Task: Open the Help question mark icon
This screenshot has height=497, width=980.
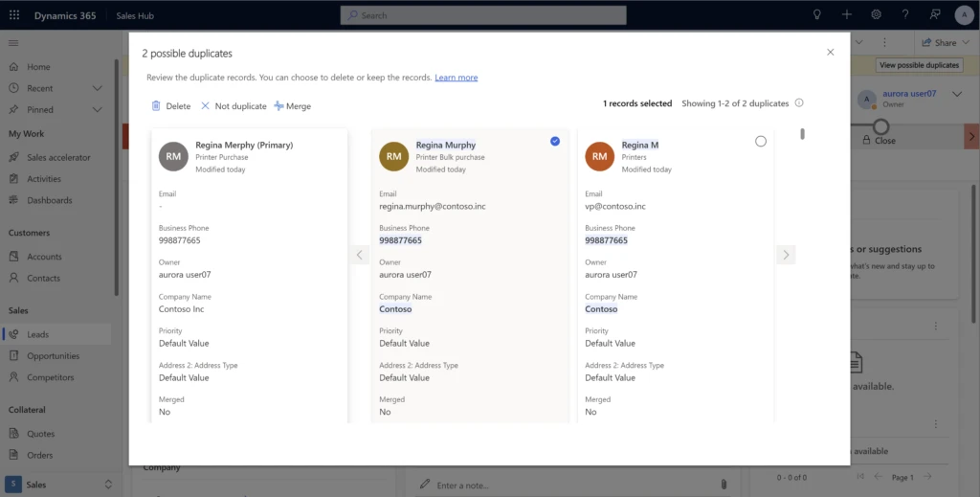Action: [905, 15]
